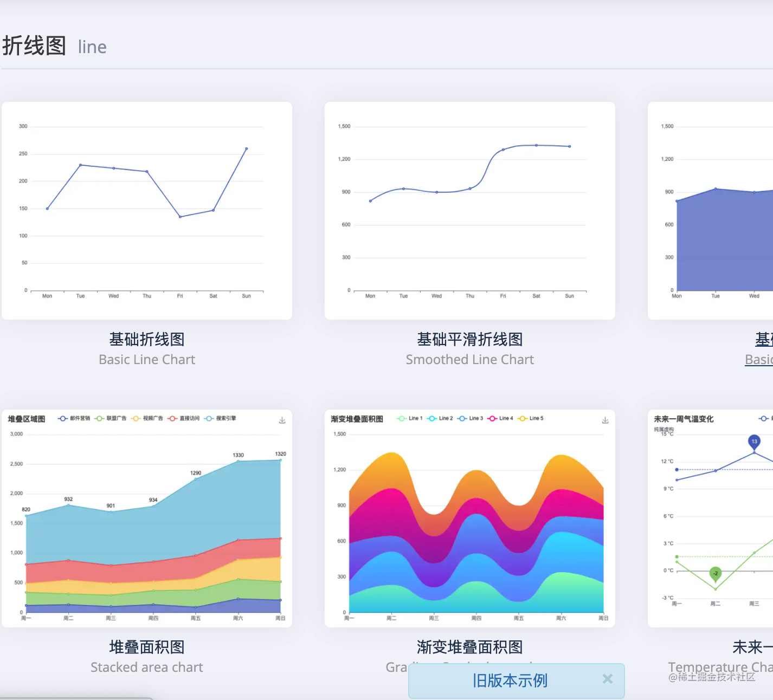
Task: Toggle the 视频广告 legend item
Action: pyautogui.click(x=147, y=418)
